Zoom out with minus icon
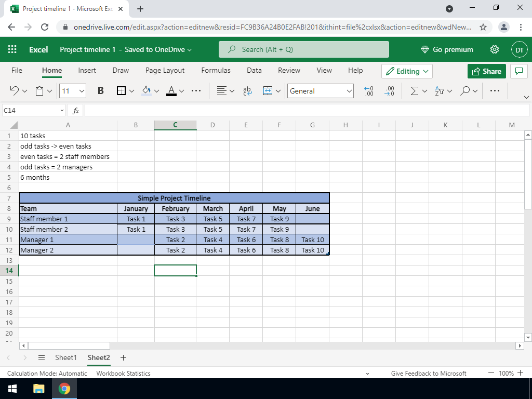 [491, 373]
